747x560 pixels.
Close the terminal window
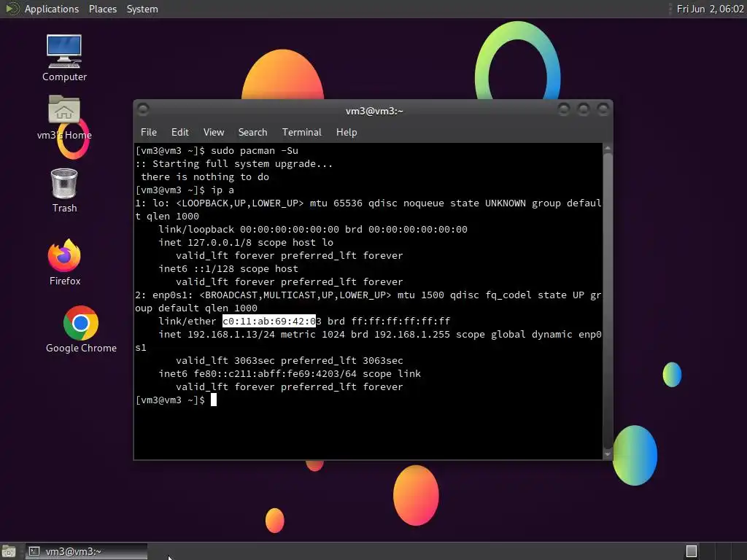click(603, 110)
